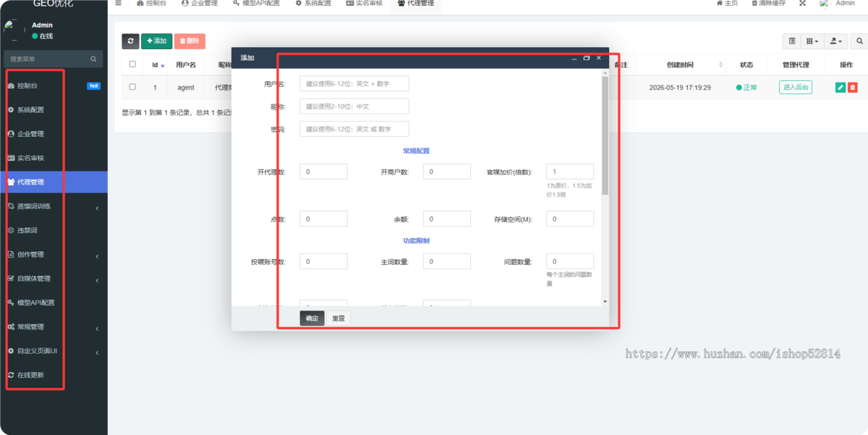Click 重置 in the 添加 dialog

[338, 318]
